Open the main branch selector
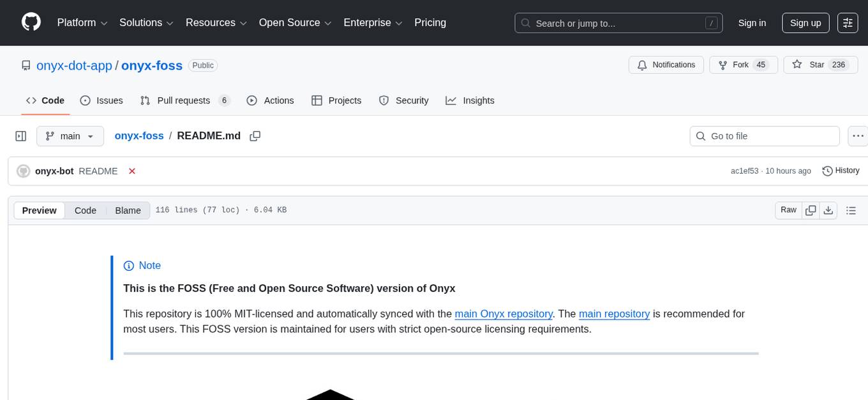Image resolution: width=868 pixels, height=400 pixels. pos(70,135)
